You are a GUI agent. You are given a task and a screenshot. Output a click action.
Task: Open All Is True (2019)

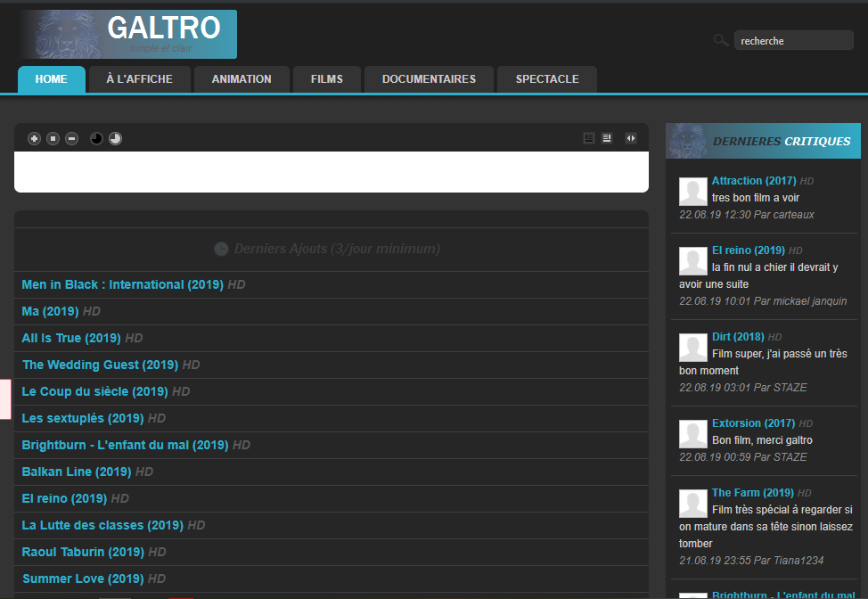(71, 338)
